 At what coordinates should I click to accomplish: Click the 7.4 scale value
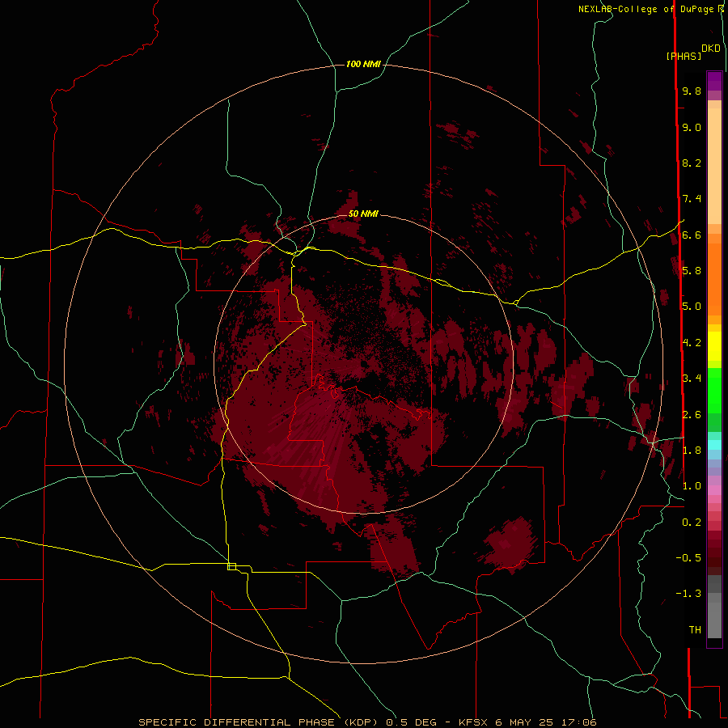tap(692, 199)
